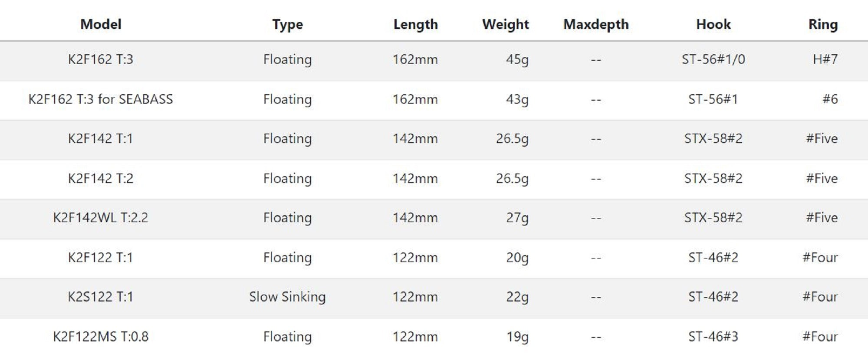
Task: Click the K2F142 T:1 model name
Action: pyautogui.click(x=101, y=139)
